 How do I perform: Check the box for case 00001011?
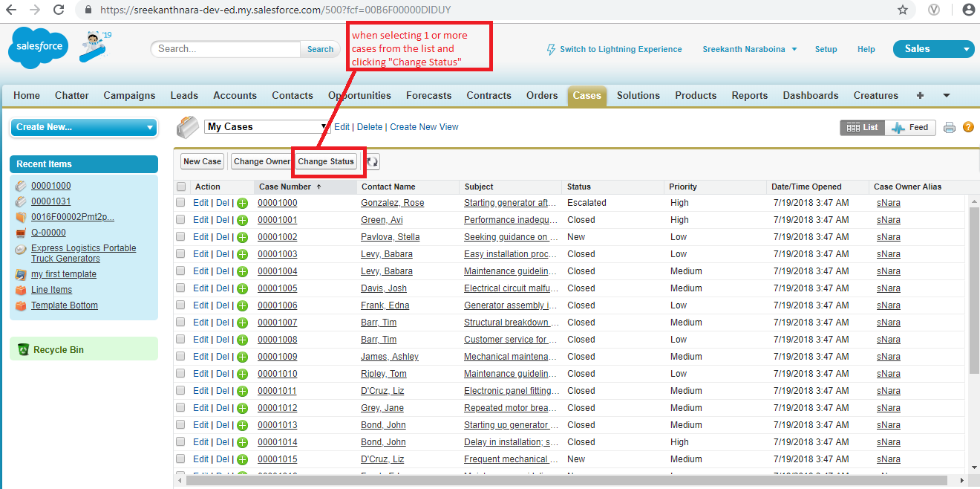[x=181, y=391]
